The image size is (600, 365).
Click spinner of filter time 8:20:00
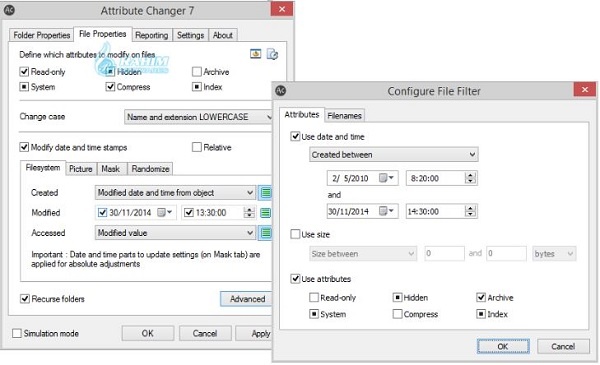click(x=470, y=178)
